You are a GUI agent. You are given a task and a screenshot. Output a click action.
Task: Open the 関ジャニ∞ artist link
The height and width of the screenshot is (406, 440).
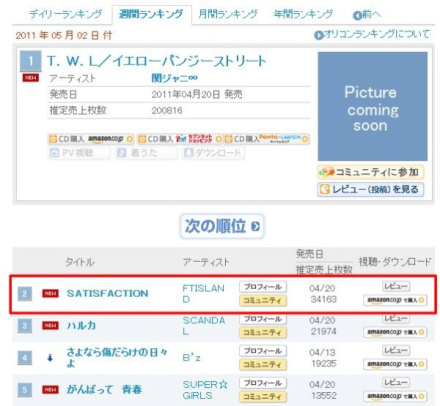(x=174, y=78)
